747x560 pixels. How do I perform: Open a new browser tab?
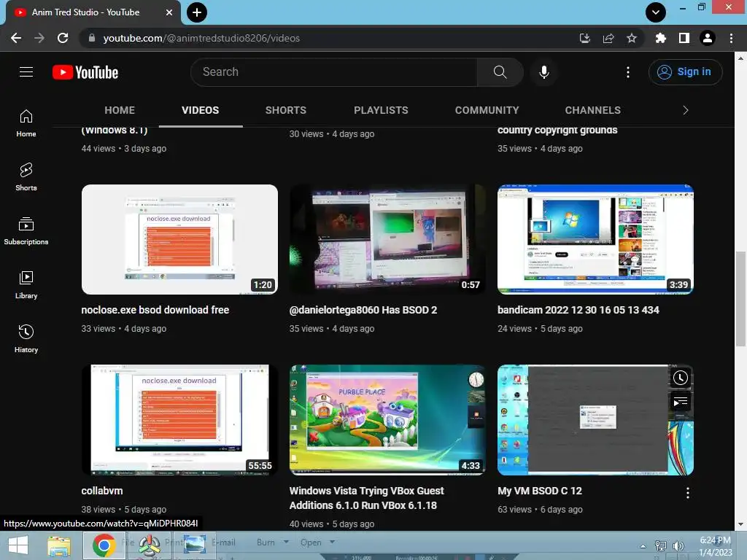197,12
